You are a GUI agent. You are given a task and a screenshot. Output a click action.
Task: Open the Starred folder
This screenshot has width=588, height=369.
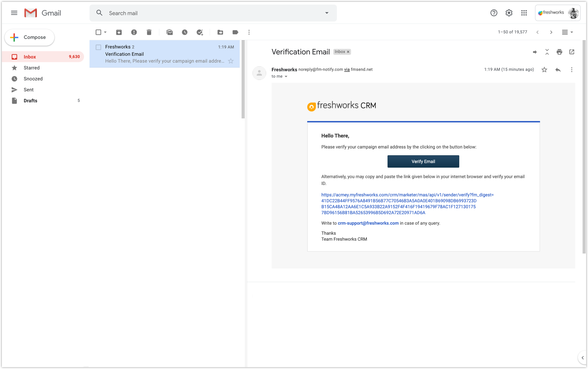tap(32, 68)
